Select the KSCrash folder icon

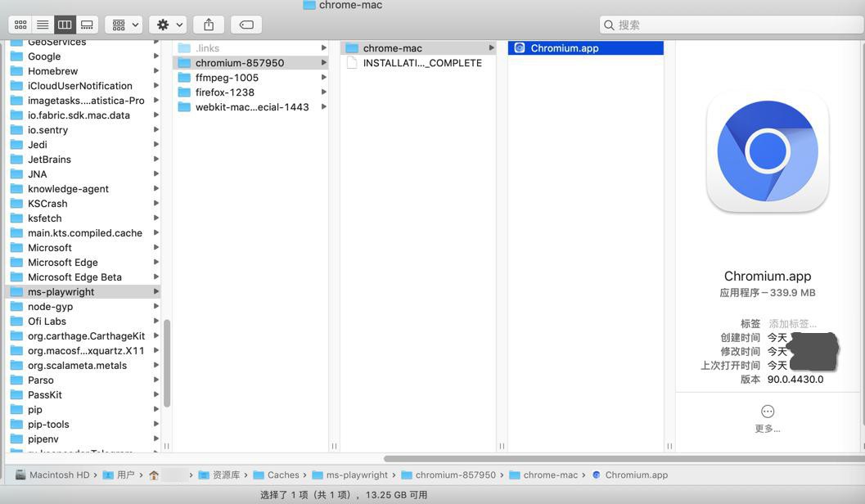click(x=17, y=204)
